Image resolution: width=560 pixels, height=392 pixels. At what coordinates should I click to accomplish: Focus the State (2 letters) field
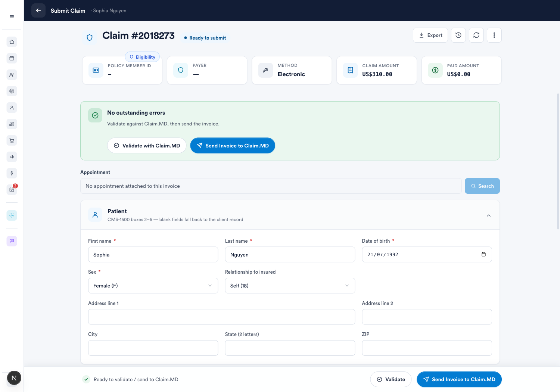pos(290,348)
